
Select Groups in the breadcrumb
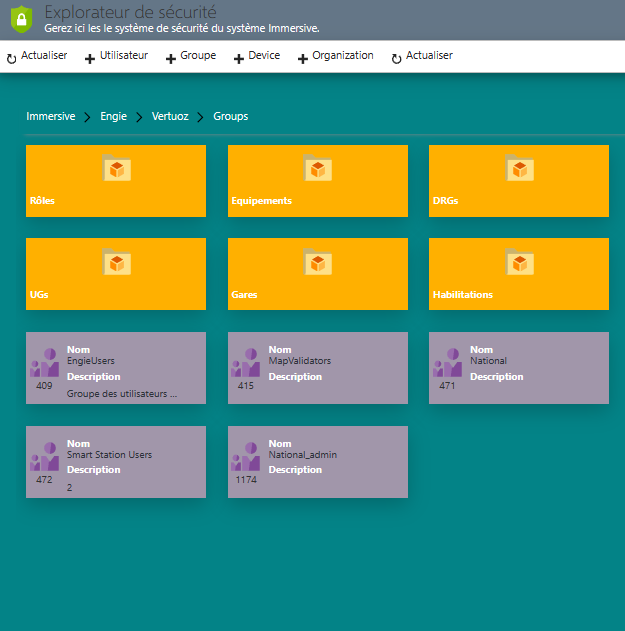coord(231,116)
